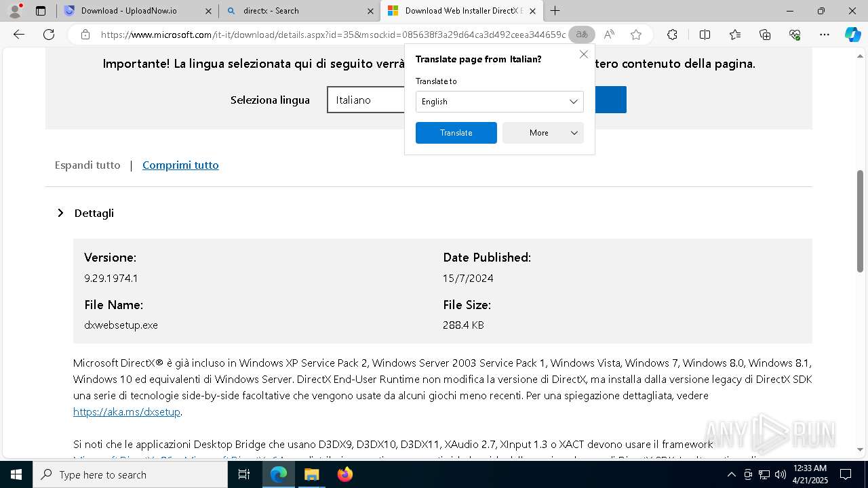868x488 pixels.
Task: Open Browser essentials heart icon
Action: 795,35
